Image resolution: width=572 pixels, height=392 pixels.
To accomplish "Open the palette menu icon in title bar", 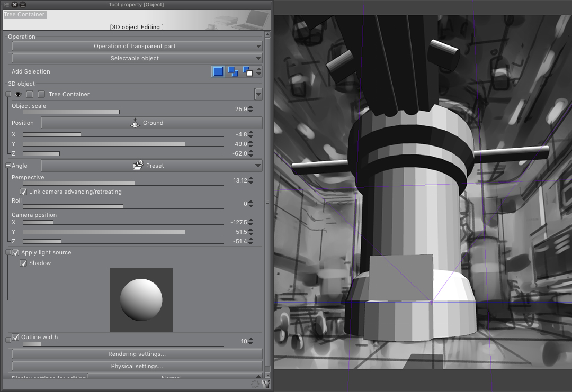I will coord(6,5).
